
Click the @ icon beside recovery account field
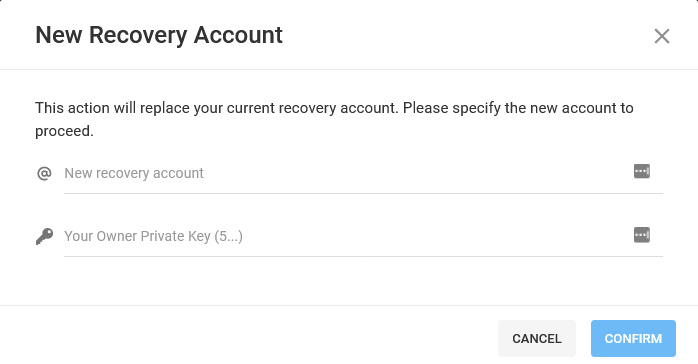tap(44, 173)
